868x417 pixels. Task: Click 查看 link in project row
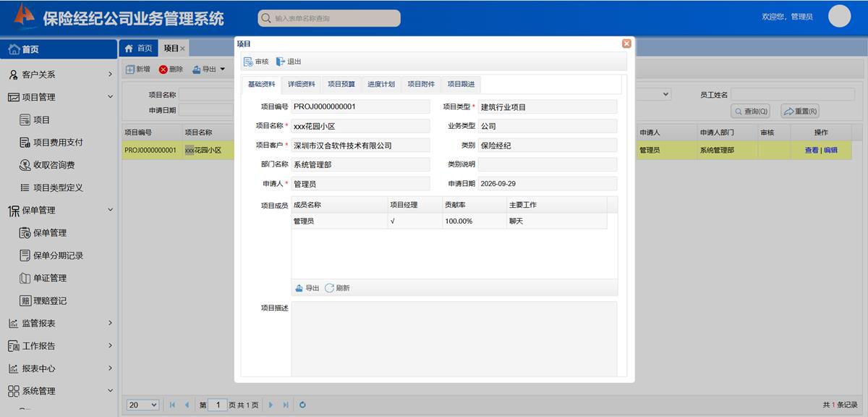click(812, 151)
